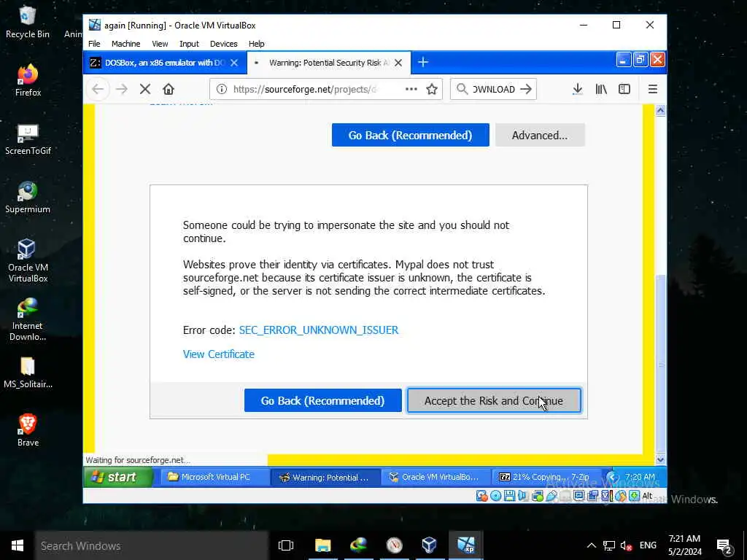The height and width of the screenshot is (560, 747).
Task: Click VirtualBox recording indicator
Action: click(592, 496)
